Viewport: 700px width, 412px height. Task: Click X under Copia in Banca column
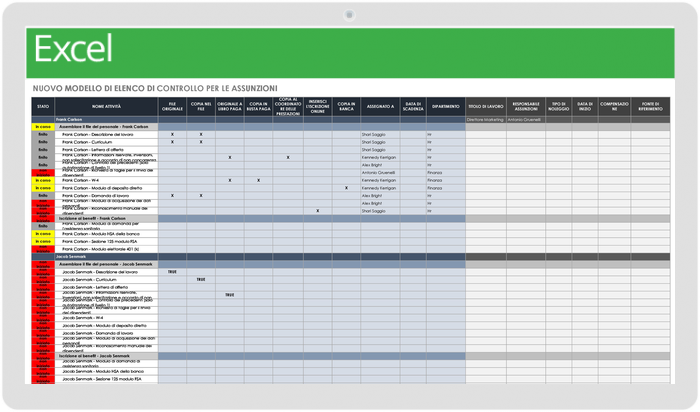pos(346,188)
